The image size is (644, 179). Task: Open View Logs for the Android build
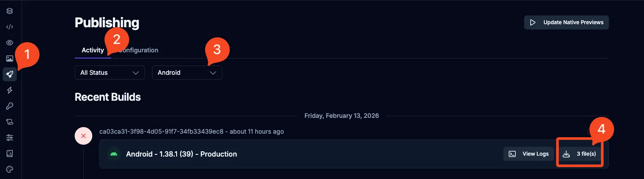click(529, 154)
